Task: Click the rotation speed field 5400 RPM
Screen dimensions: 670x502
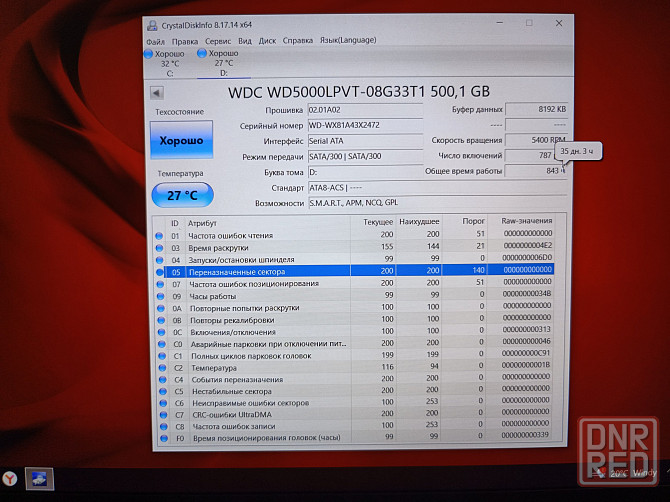Action: [536, 140]
